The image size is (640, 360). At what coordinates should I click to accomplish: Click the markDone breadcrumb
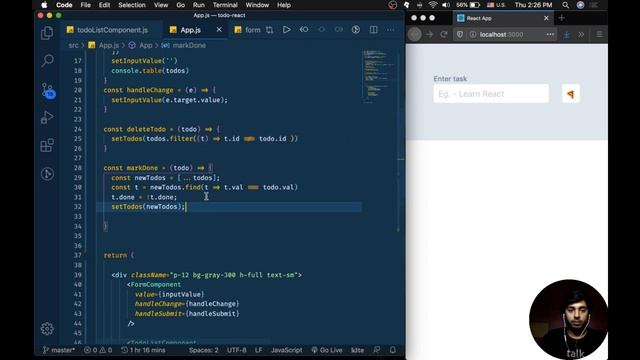pos(184,45)
